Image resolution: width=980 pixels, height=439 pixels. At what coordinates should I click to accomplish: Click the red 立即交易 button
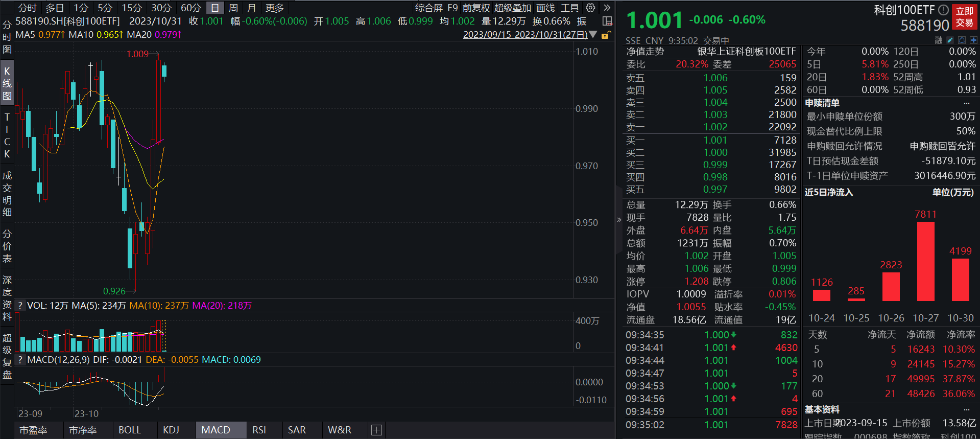pyautogui.click(x=964, y=17)
